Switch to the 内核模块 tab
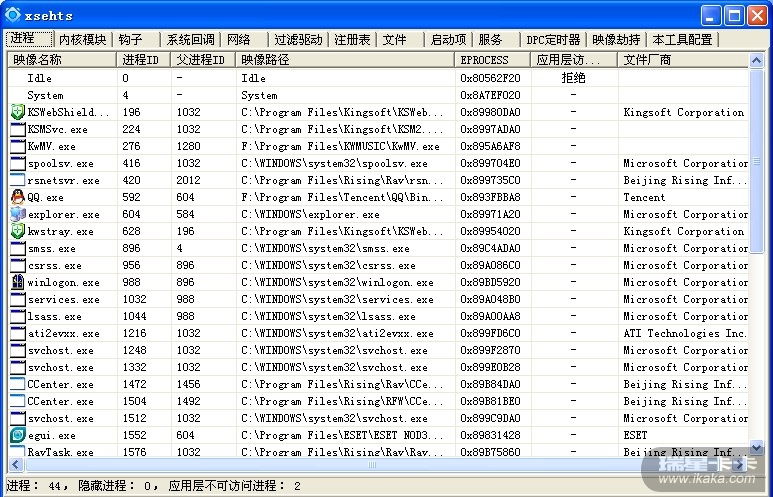The image size is (773, 497). 82,40
